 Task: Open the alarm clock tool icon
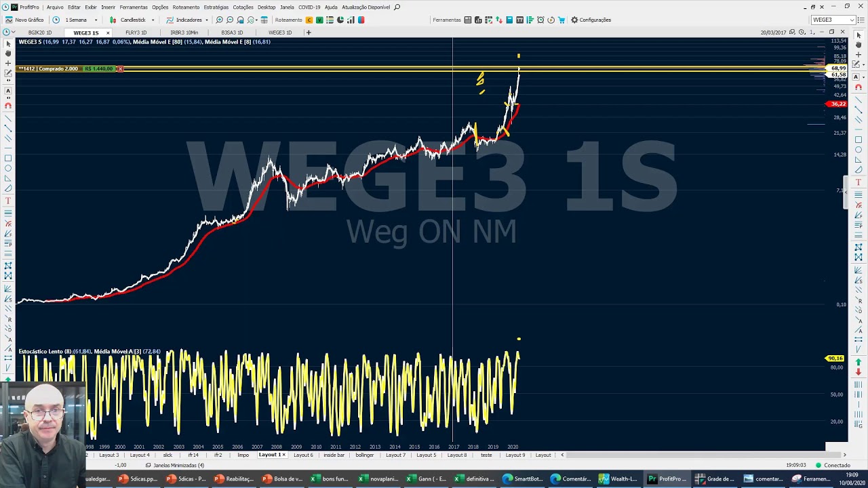pos(540,20)
